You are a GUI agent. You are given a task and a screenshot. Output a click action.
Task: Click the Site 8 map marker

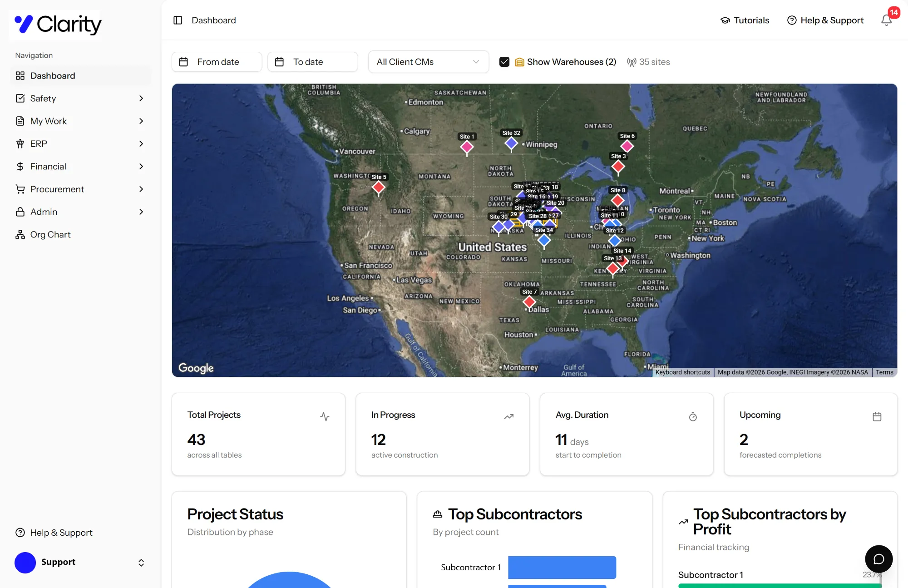click(617, 200)
